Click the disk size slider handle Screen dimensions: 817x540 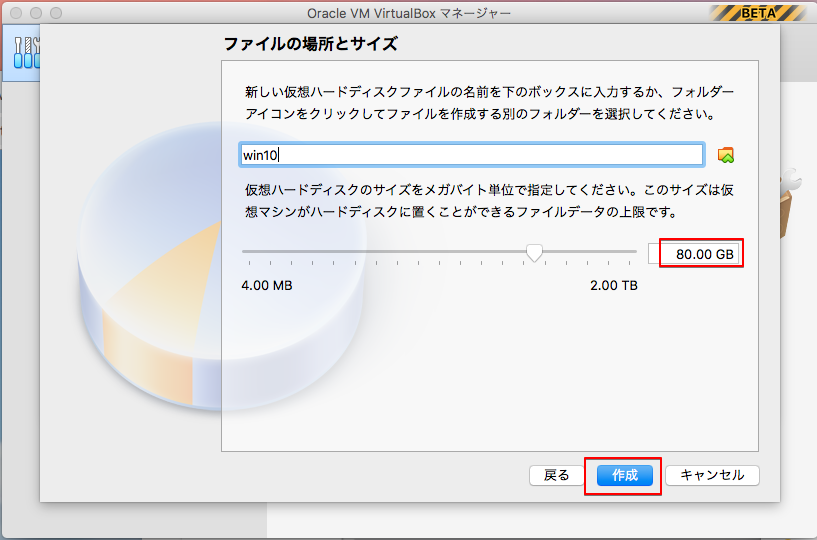(534, 253)
